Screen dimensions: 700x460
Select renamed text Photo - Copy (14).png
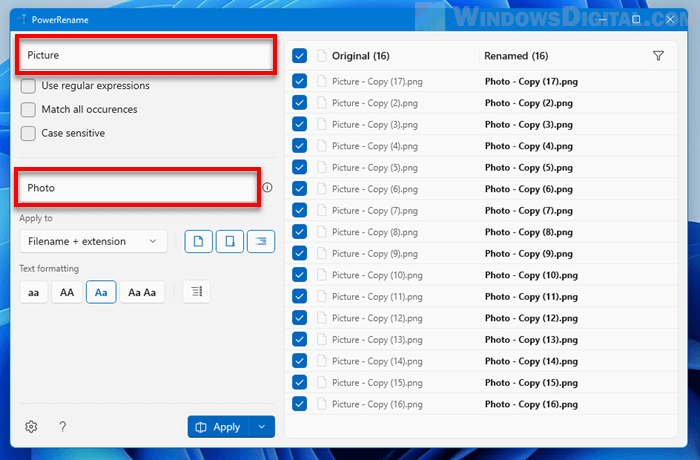pos(531,361)
